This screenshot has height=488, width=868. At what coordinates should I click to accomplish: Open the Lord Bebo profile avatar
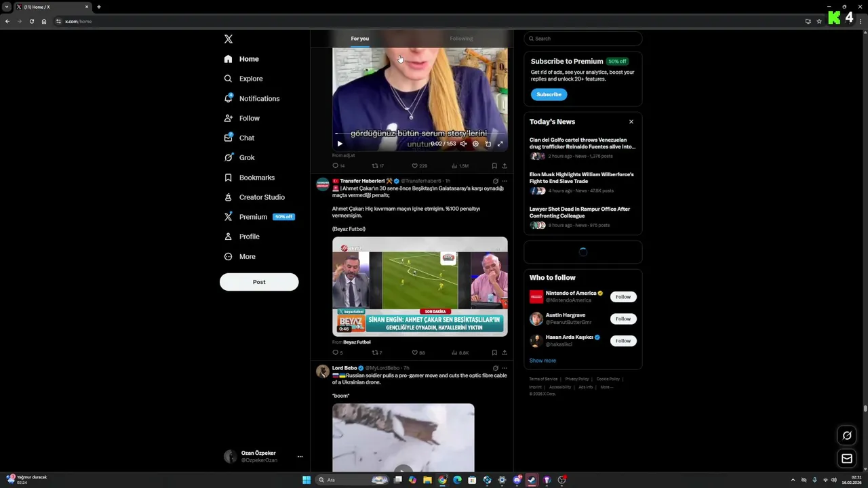(323, 371)
